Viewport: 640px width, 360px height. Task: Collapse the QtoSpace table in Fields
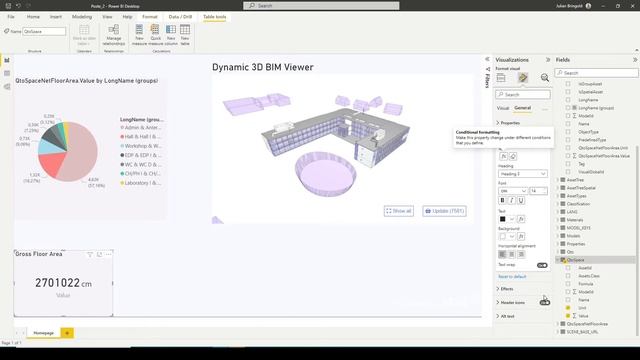coord(558,260)
